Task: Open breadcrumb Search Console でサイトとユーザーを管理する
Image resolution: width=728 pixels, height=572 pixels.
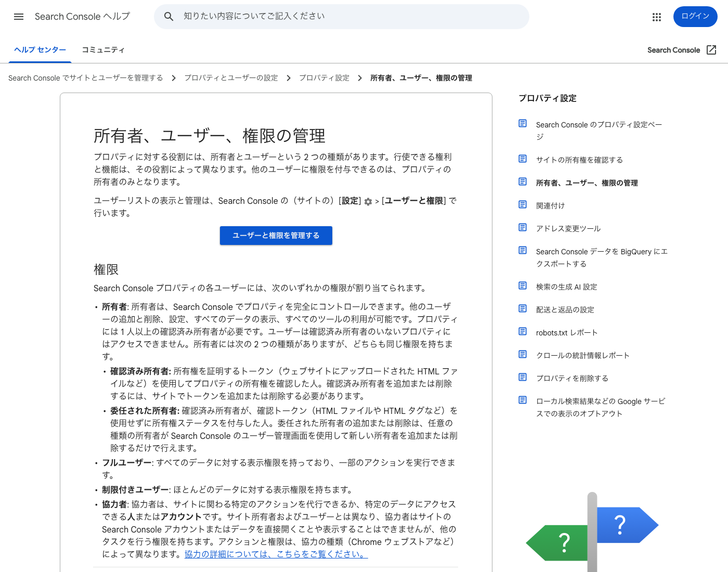Action: (x=85, y=78)
